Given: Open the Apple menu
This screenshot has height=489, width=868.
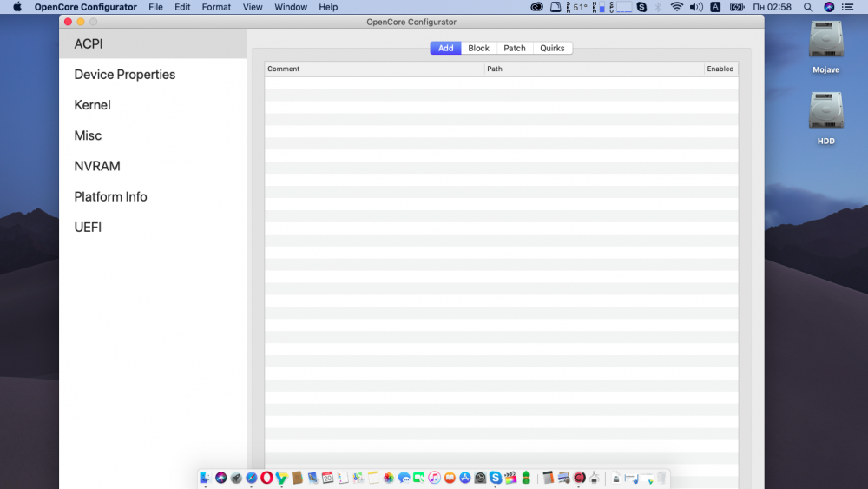Looking at the screenshot, I should click(17, 7).
